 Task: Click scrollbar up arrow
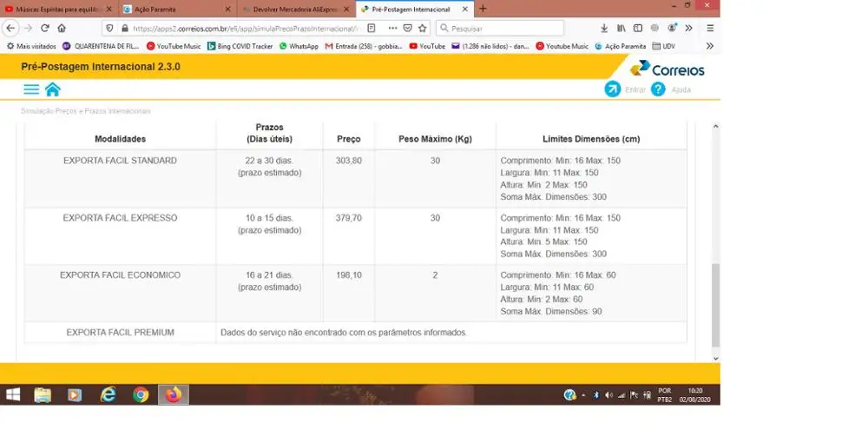tap(715, 127)
